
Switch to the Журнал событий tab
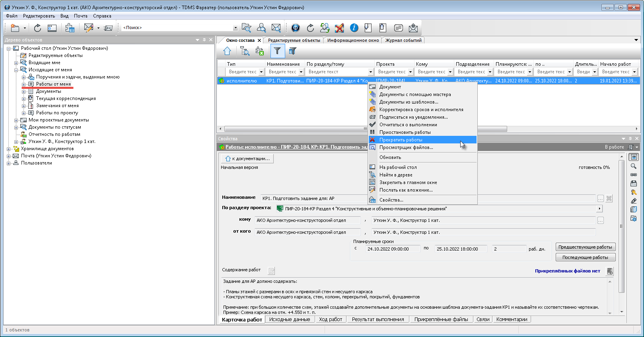click(x=403, y=40)
